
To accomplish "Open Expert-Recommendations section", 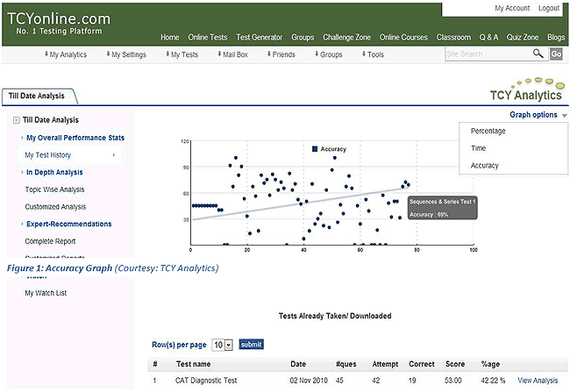I will (69, 224).
